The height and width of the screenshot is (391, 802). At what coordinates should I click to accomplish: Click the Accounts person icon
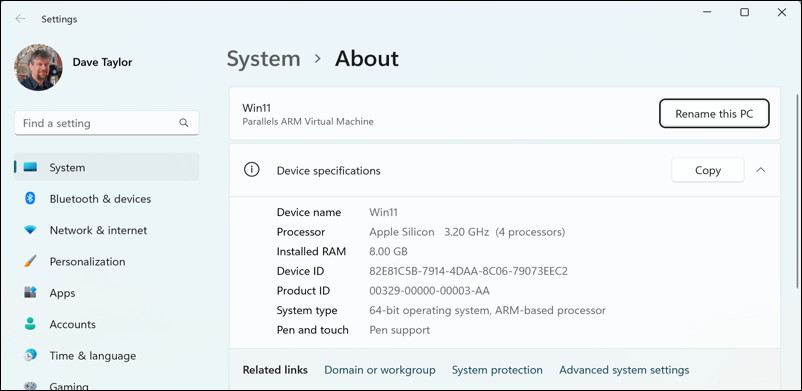(x=30, y=324)
